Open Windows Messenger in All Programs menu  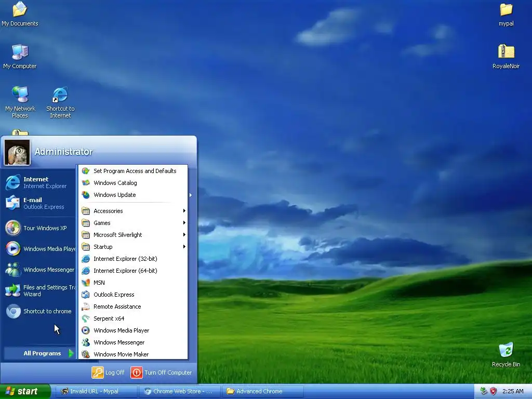pyautogui.click(x=133, y=342)
